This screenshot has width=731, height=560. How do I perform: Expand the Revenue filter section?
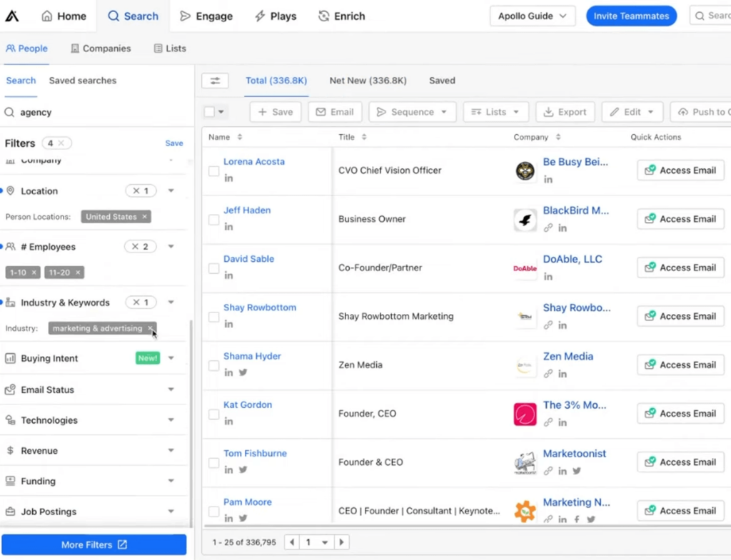[171, 451]
